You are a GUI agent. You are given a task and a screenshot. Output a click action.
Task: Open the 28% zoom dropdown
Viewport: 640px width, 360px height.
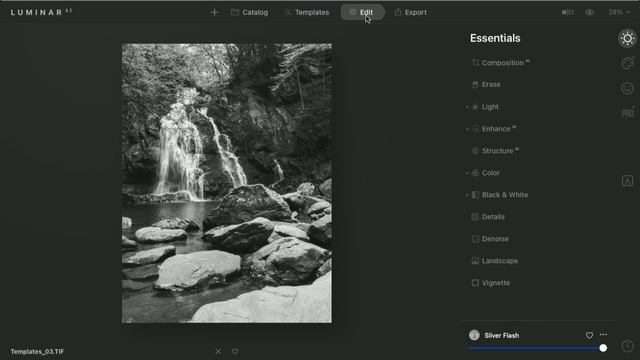619,12
